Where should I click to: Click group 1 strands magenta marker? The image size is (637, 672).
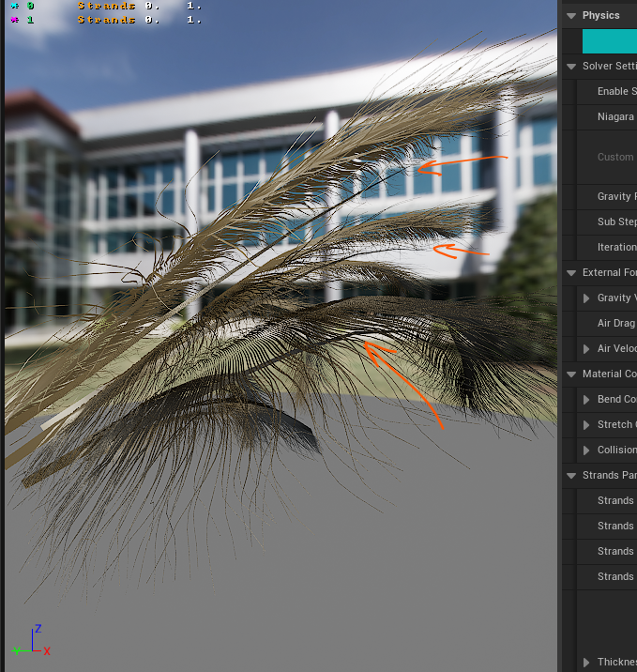tap(13, 19)
